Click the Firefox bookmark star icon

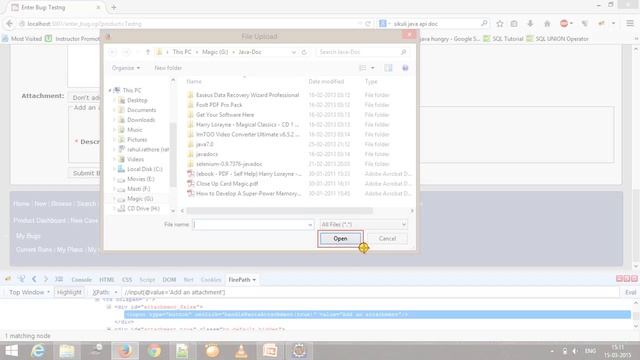pyautogui.click(x=500, y=24)
